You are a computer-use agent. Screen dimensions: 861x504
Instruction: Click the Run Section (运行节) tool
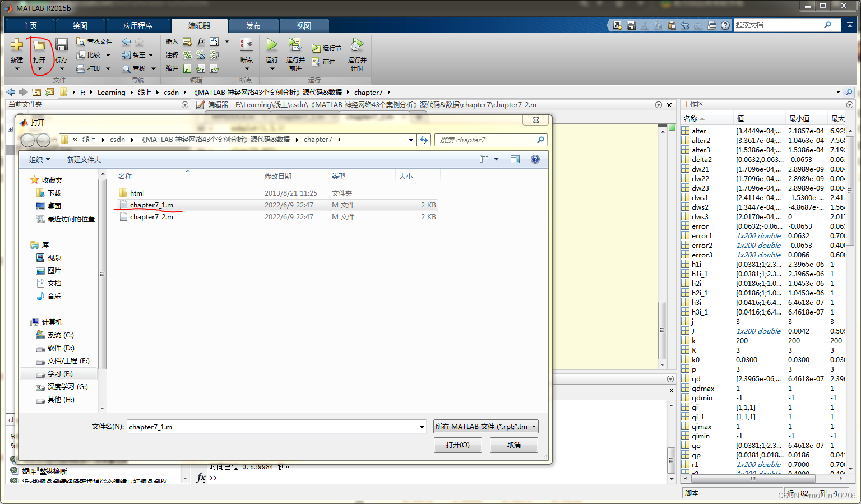pyautogui.click(x=327, y=48)
